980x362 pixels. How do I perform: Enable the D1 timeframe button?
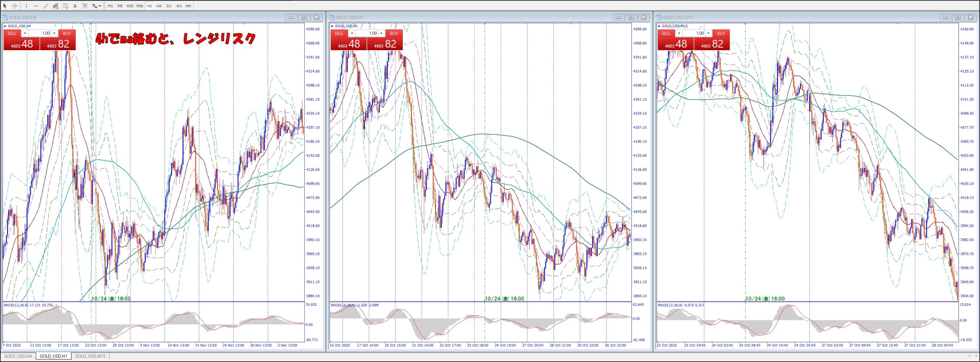(x=169, y=6)
